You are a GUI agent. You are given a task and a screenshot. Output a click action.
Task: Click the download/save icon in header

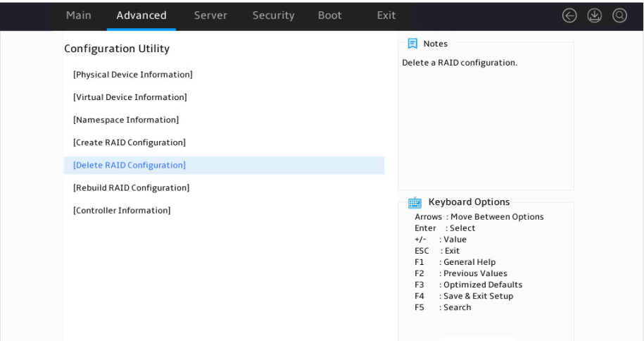tap(594, 15)
